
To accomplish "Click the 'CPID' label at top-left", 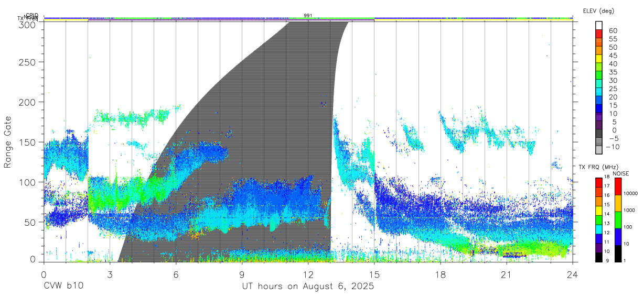I will (32, 16).
